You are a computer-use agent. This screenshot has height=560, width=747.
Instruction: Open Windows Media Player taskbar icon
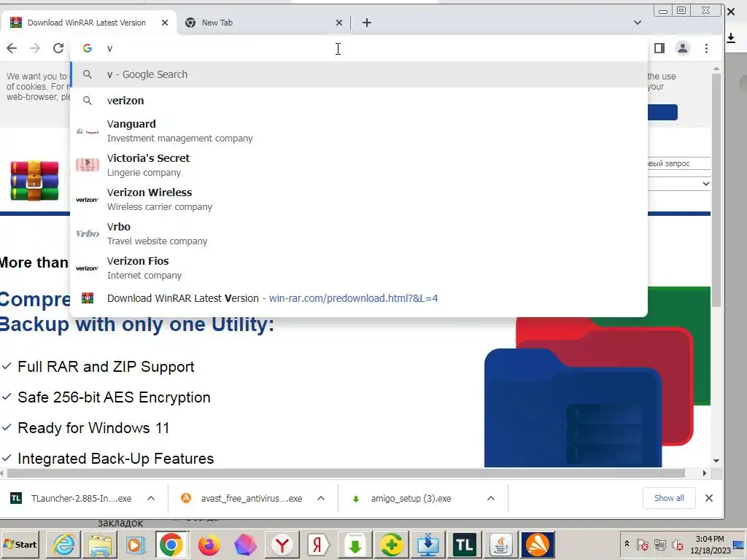pyautogui.click(x=135, y=545)
